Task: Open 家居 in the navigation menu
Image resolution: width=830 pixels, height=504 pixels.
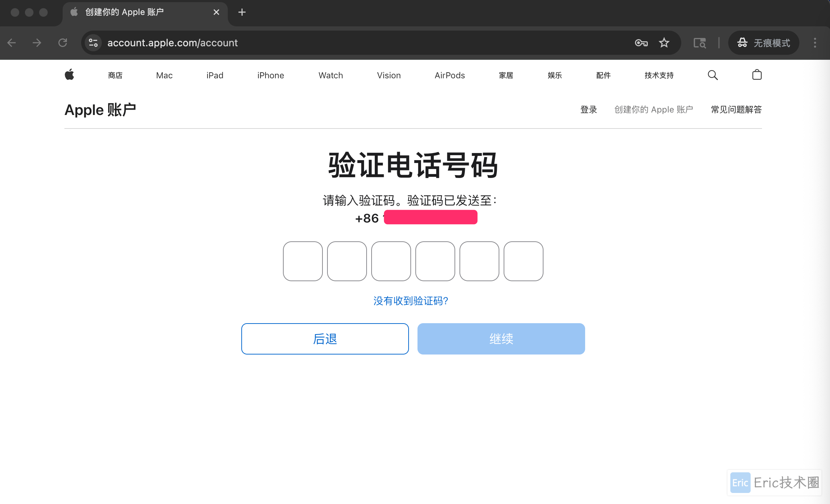Action: 506,75
